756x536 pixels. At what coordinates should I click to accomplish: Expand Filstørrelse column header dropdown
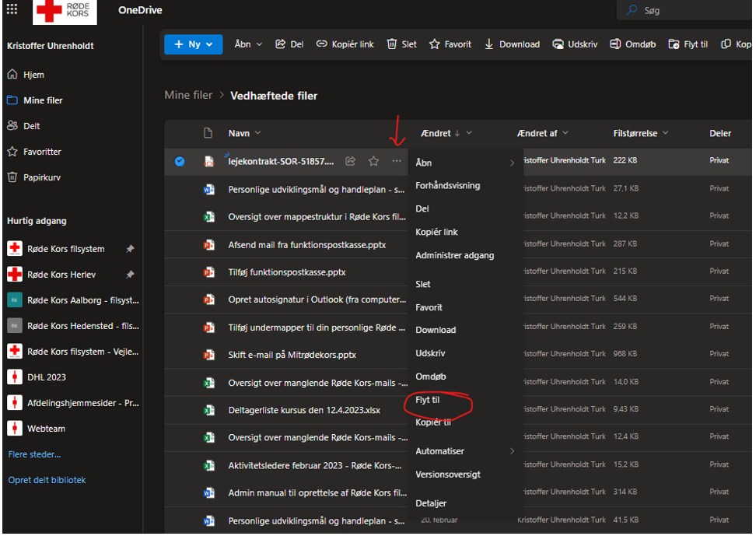click(x=666, y=133)
